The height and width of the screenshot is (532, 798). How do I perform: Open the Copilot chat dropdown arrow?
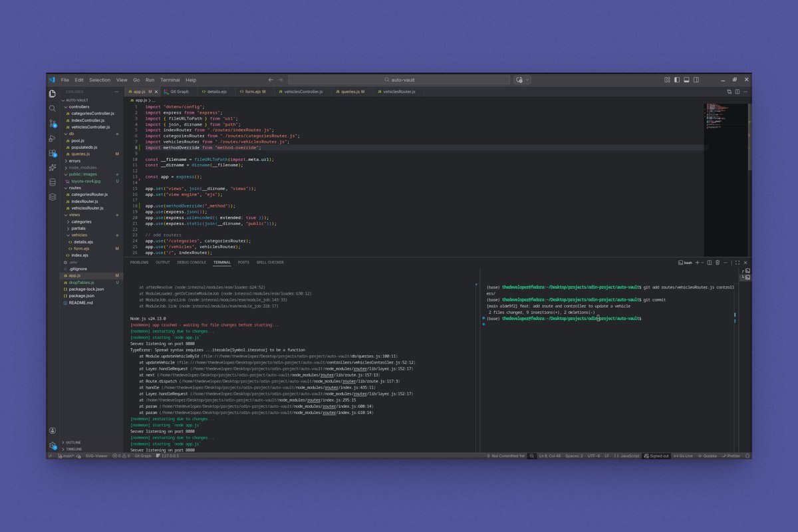click(x=527, y=80)
